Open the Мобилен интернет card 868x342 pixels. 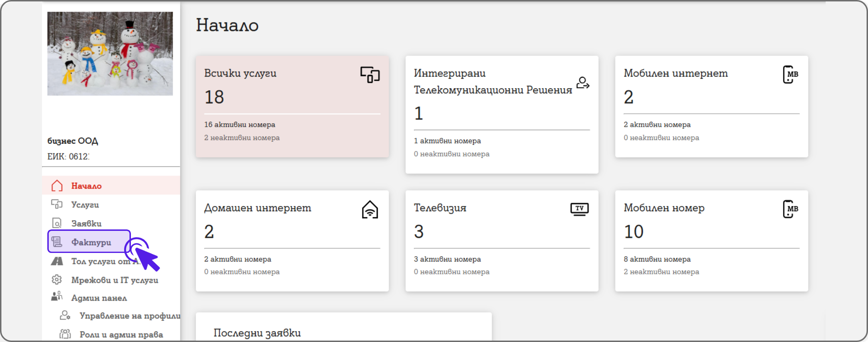[x=711, y=107]
